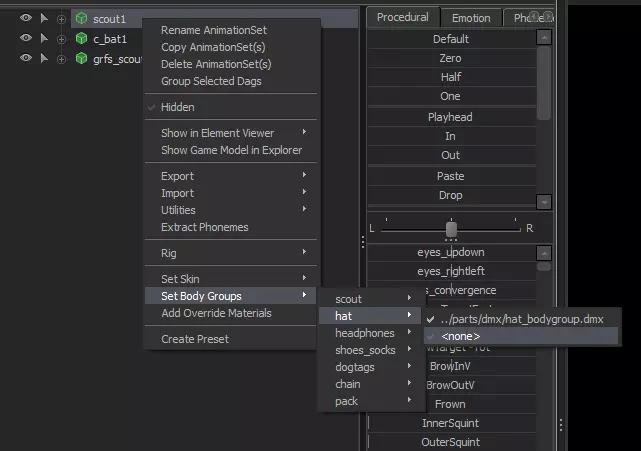Open the chain body group submenu
The height and width of the screenshot is (451, 641).
pos(372,384)
